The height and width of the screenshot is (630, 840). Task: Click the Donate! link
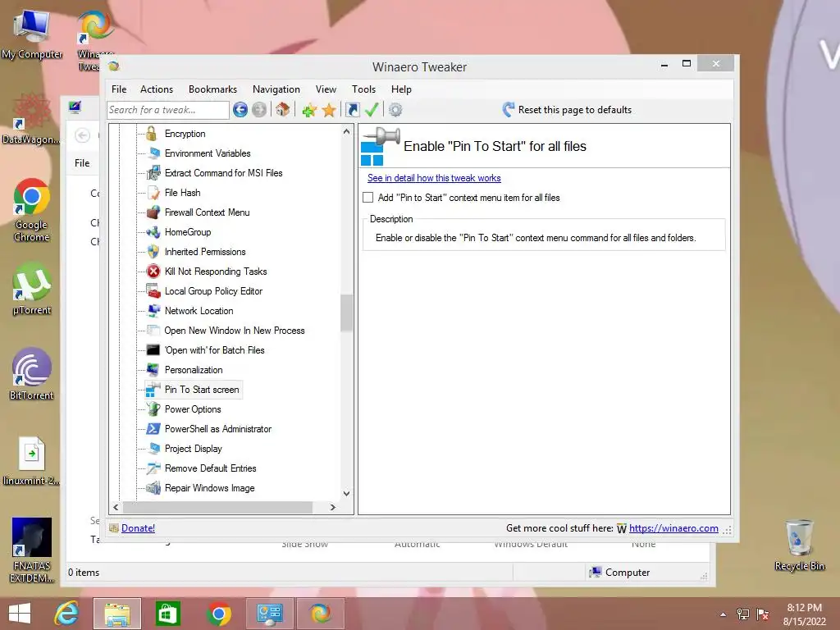pyautogui.click(x=138, y=528)
